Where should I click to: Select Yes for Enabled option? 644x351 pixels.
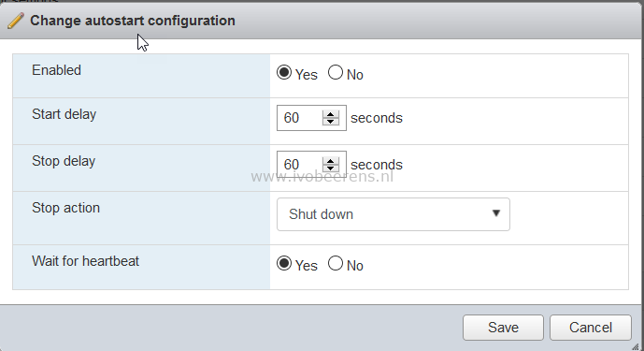pyautogui.click(x=284, y=73)
